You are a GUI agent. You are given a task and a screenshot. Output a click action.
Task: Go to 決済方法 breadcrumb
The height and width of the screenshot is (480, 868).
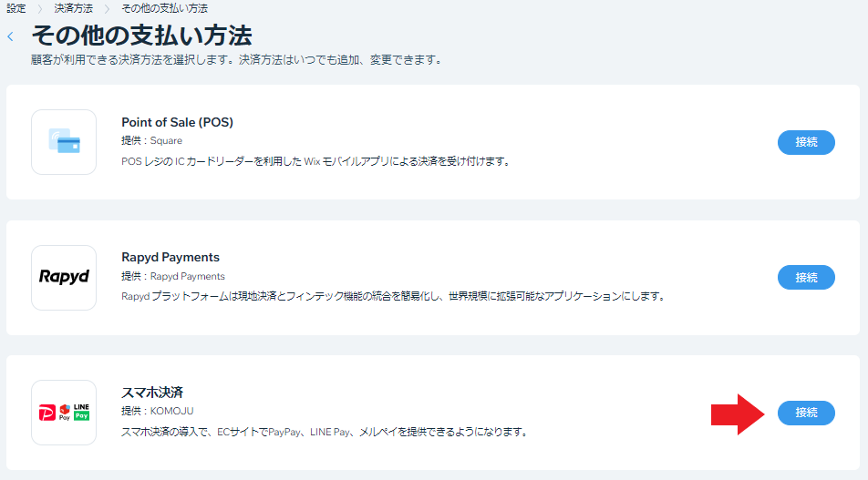pyautogui.click(x=73, y=8)
